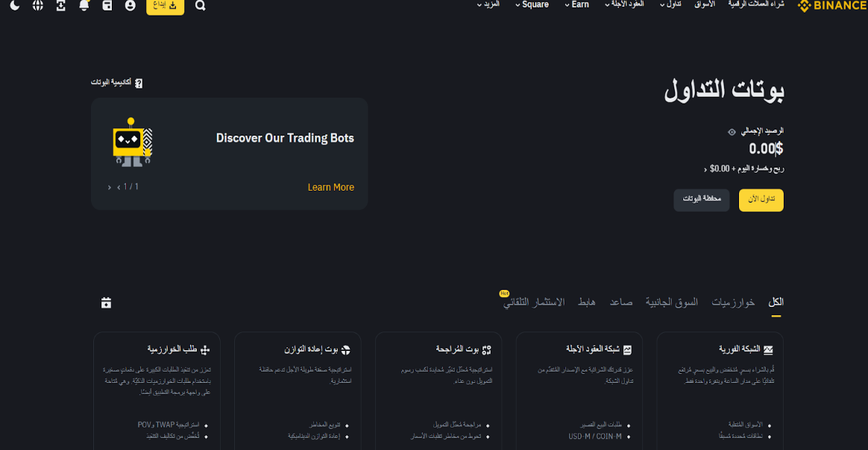Expand the المزيد menu

pos(488,4)
